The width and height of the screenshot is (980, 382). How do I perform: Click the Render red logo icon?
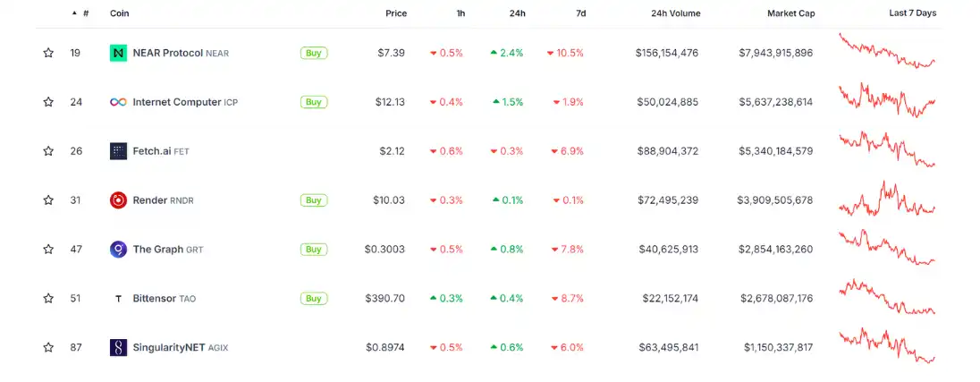(118, 200)
